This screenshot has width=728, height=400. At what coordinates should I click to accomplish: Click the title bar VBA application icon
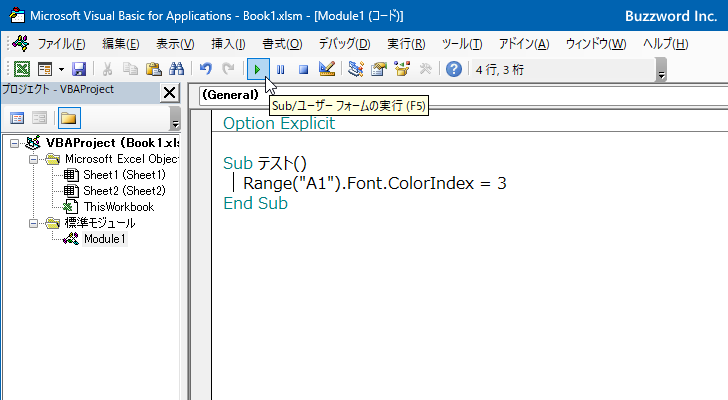(17, 15)
